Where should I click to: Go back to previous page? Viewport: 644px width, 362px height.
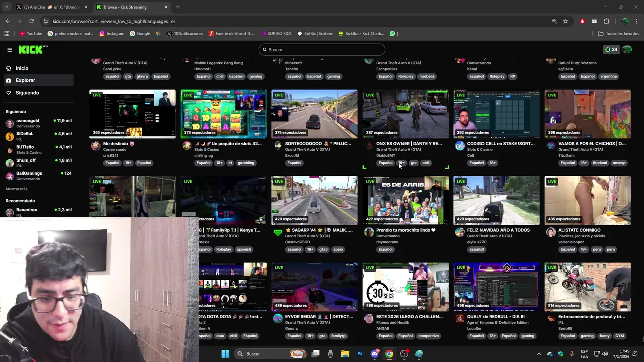[7, 21]
